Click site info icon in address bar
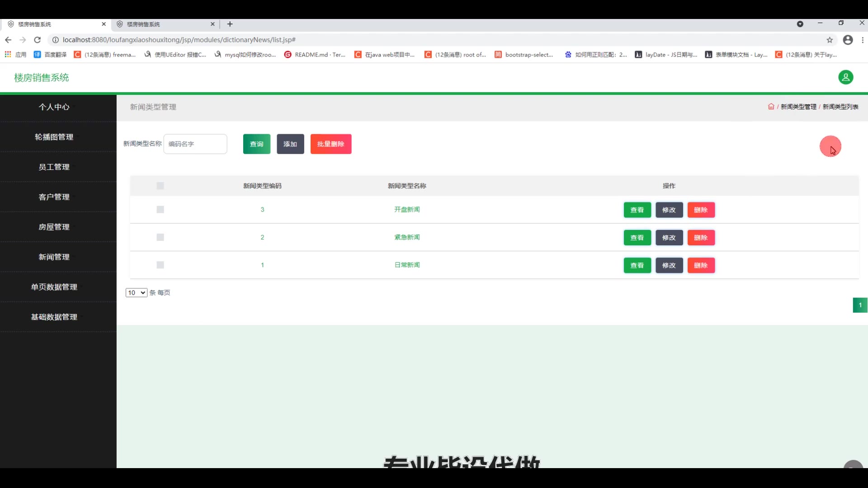 coord(55,40)
